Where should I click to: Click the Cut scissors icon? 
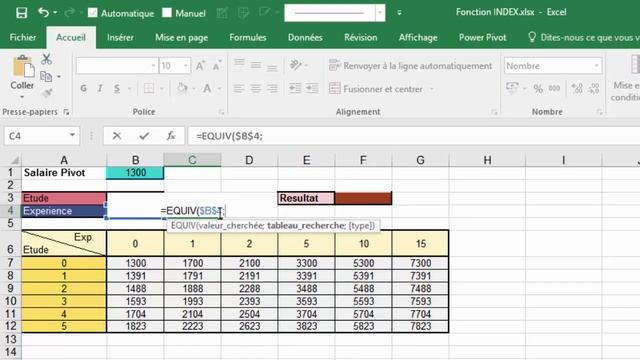[46, 59]
